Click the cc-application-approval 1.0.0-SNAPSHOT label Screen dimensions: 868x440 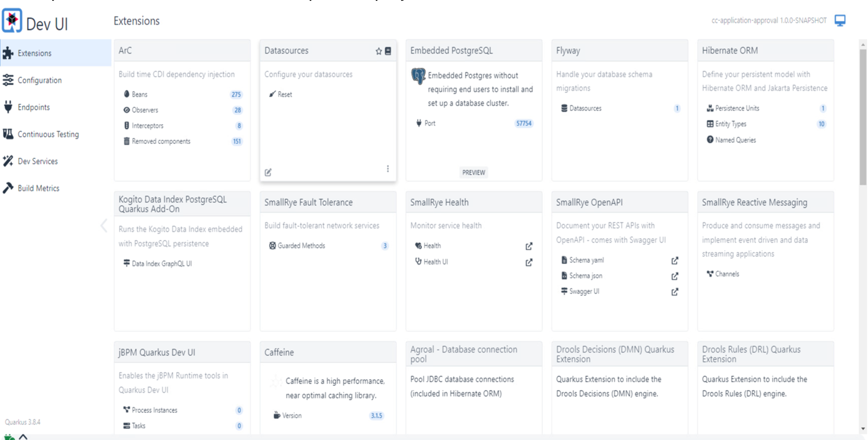769,21
